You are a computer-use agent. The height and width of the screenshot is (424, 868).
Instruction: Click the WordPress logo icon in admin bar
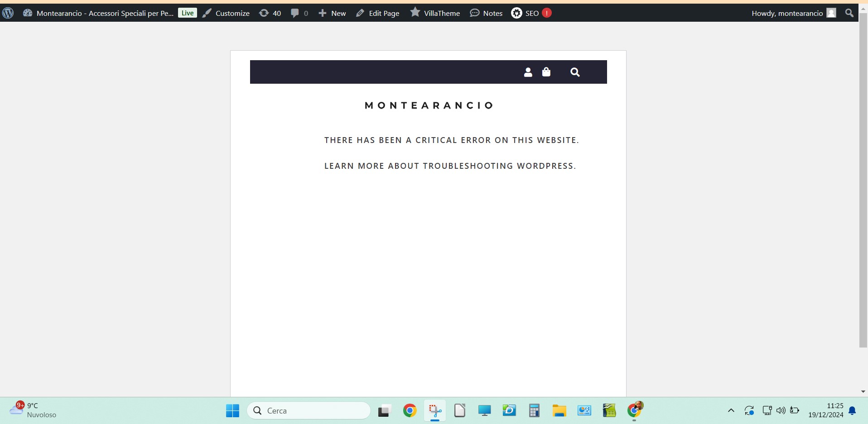tap(8, 13)
